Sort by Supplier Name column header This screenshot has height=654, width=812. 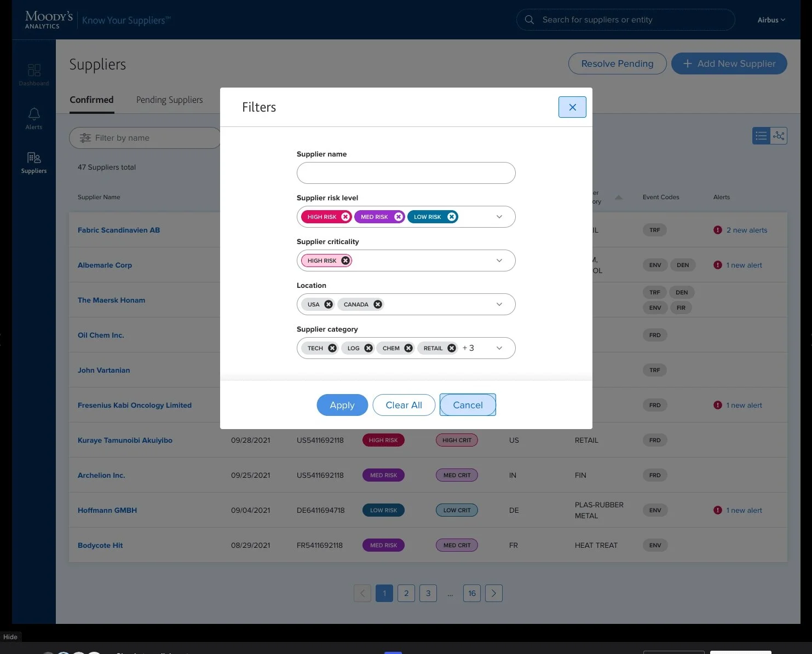pos(99,197)
